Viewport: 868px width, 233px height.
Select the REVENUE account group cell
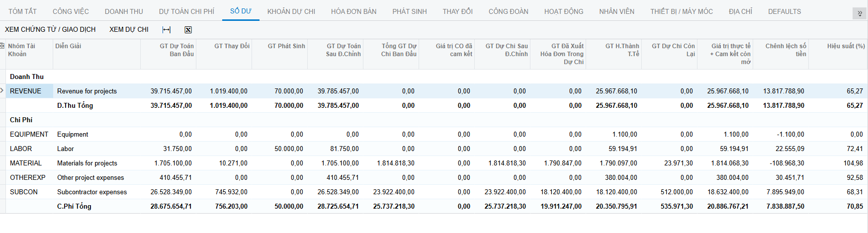click(x=29, y=91)
